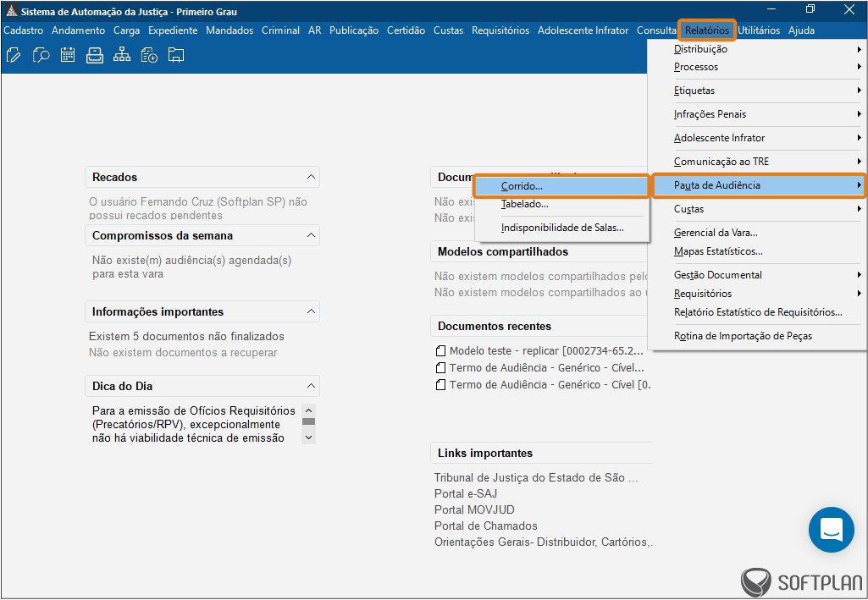This screenshot has height=600, width=868.
Task: Click the hierarchy flowchart toolbar icon
Action: pyautogui.click(x=122, y=55)
